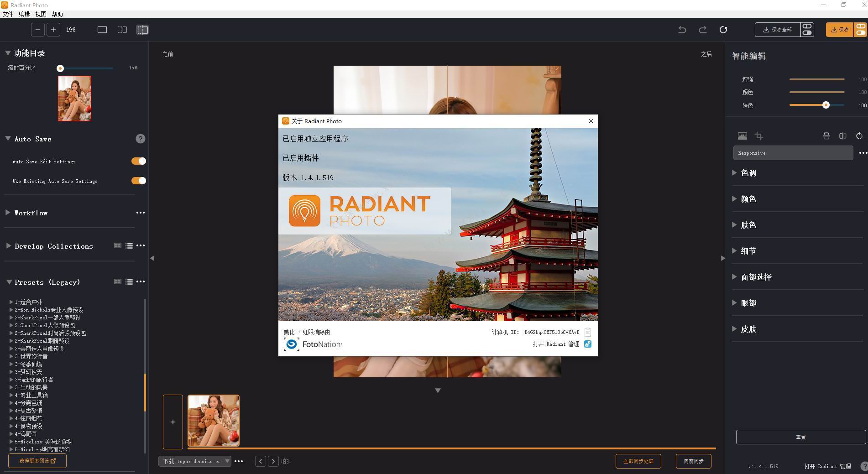Click the 全部同步处理 button
The width and height of the screenshot is (868, 474).
click(638, 461)
